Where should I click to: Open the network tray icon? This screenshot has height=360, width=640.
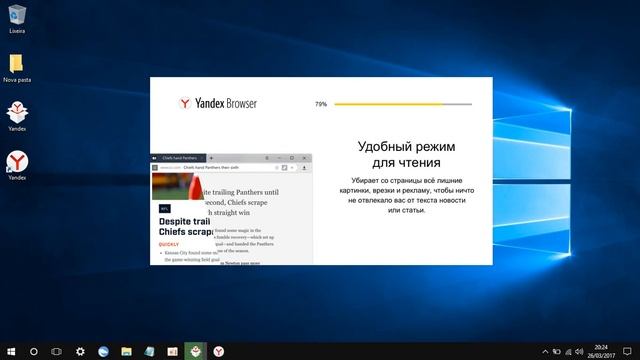(568, 351)
